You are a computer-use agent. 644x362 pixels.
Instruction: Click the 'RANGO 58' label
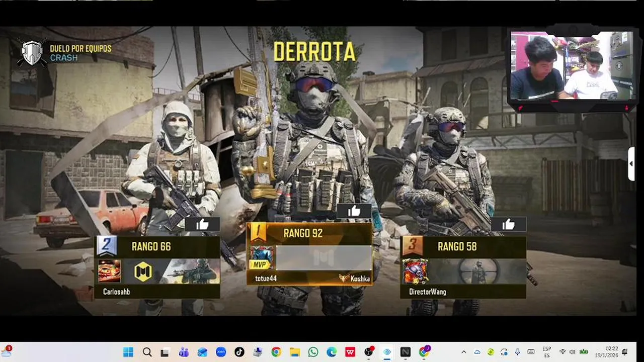(457, 246)
